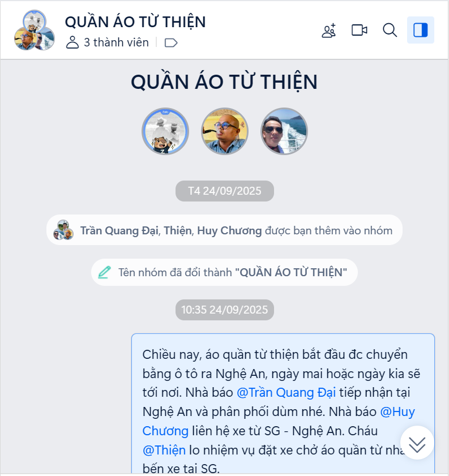
Task: Open the bald man with glasses avatar
Action: tap(225, 131)
